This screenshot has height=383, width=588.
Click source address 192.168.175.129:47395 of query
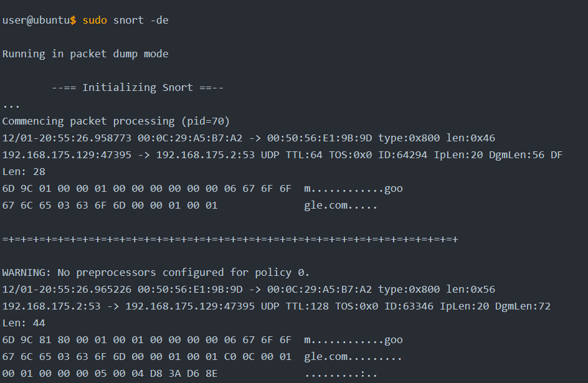[x=67, y=155]
